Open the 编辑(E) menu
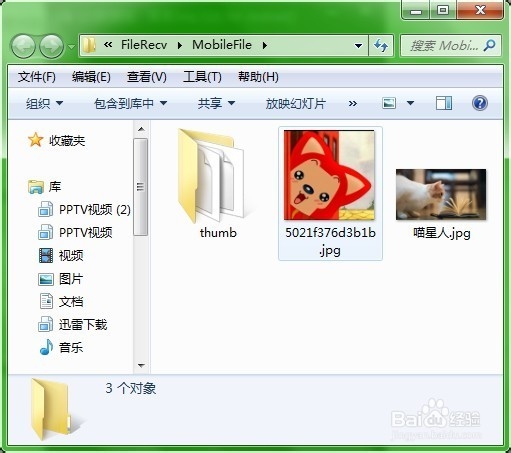This screenshot has height=453, width=511. pos(91,77)
